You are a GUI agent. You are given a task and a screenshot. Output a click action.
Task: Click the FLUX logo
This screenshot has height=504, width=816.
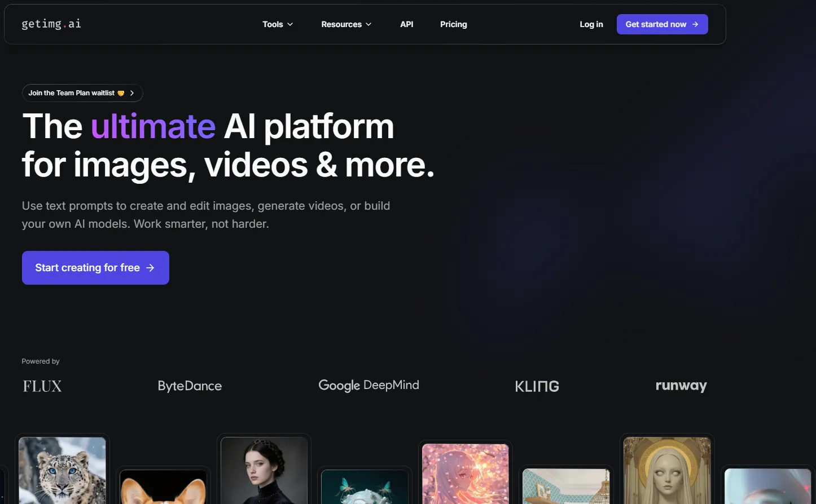(x=42, y=386)
